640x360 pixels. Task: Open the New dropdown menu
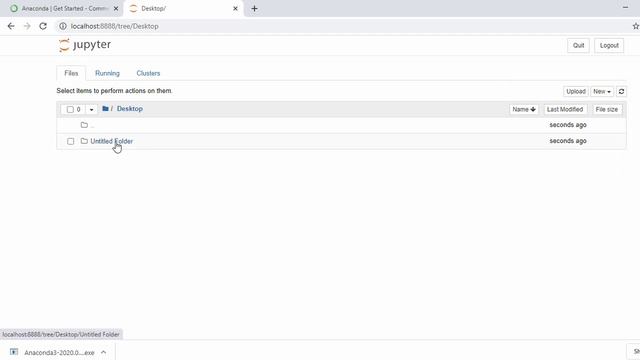[602, 91]
